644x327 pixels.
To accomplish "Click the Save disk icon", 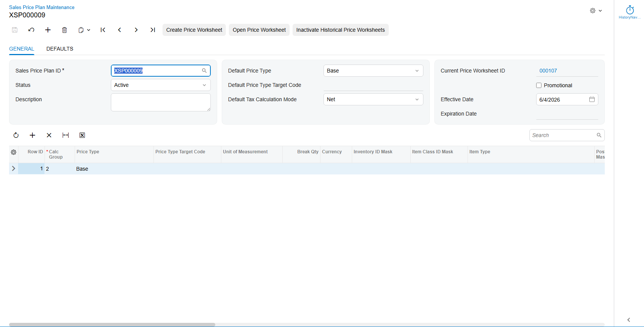I will 15,30.
